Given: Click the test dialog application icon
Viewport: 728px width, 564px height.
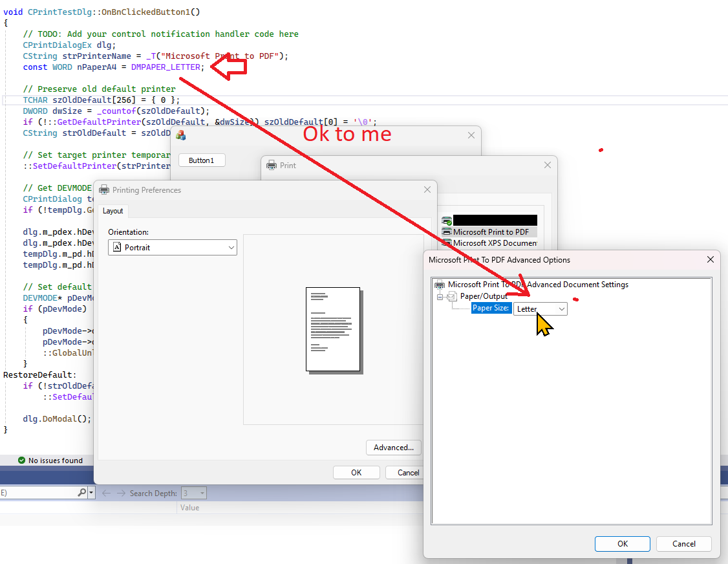Looking at the screenshot, I should [x=180, y=135].
